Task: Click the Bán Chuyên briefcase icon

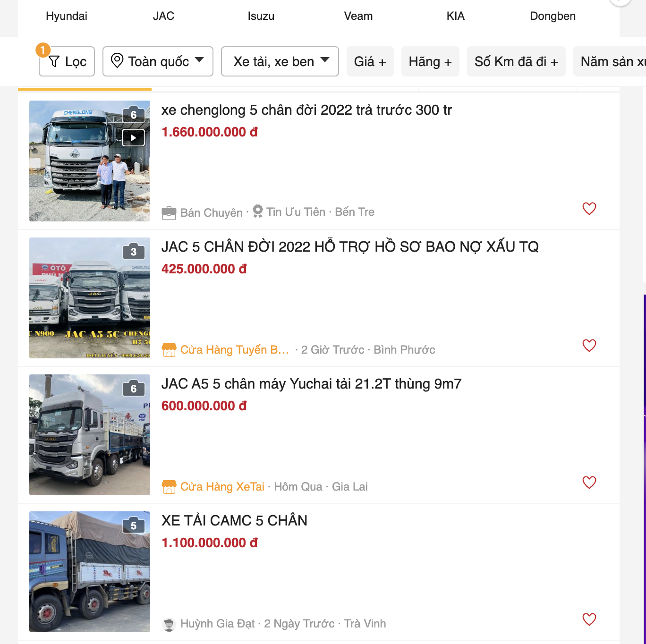Action: [169, 213]
